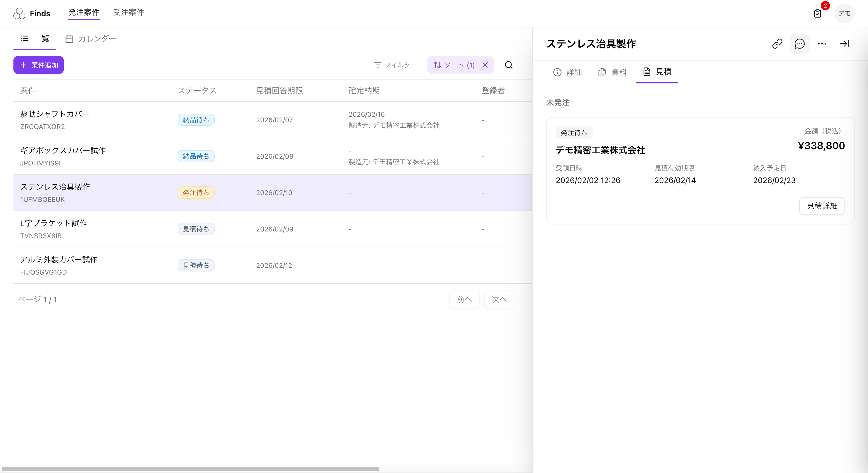Open the 資料 tab in the detail panel
Viewport: 868px width, 473px height.
[612, 72]
